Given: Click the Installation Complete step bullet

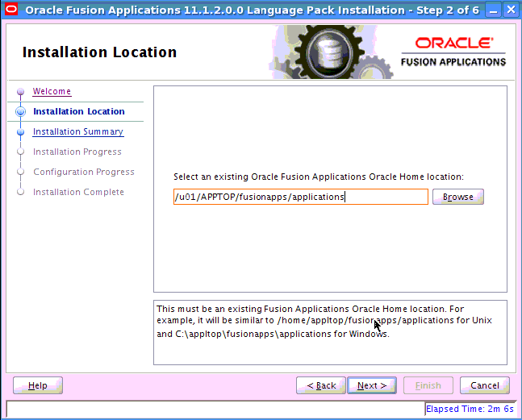Looking at the screenshot, I should pyautogui.click(x=21, y=192).
